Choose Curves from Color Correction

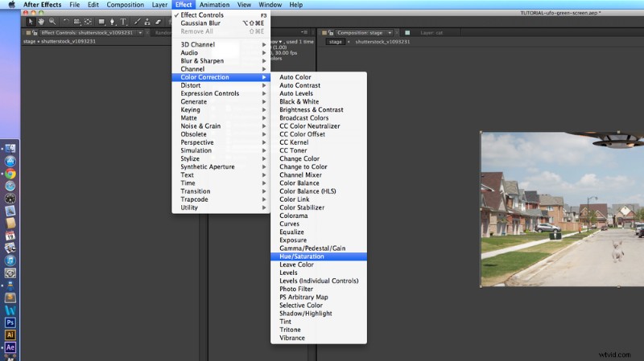pyautogui.click(x=319, y=224)
